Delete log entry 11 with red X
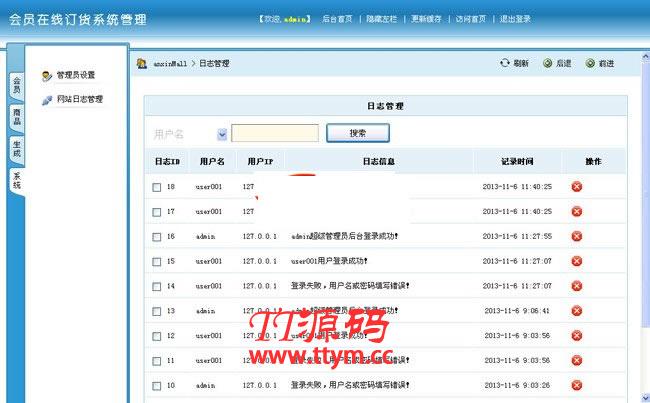 click(x=577, y=360)
